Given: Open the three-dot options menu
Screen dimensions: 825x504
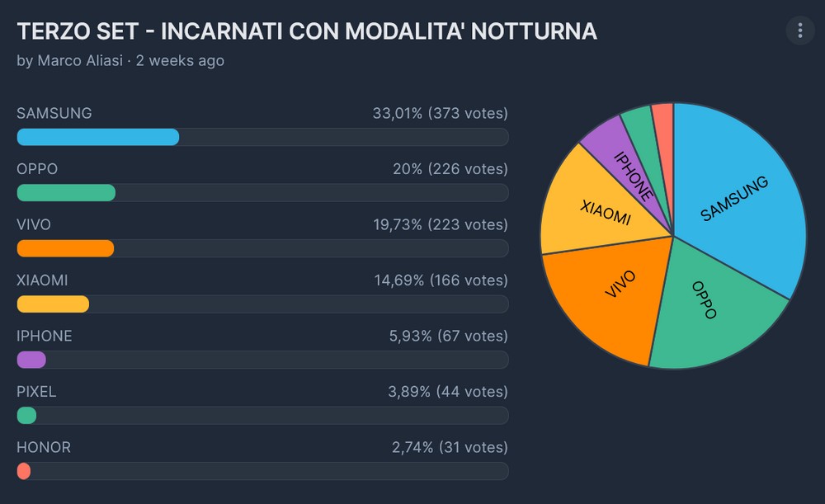Looking at the screenshot, I should pos(799,31).
